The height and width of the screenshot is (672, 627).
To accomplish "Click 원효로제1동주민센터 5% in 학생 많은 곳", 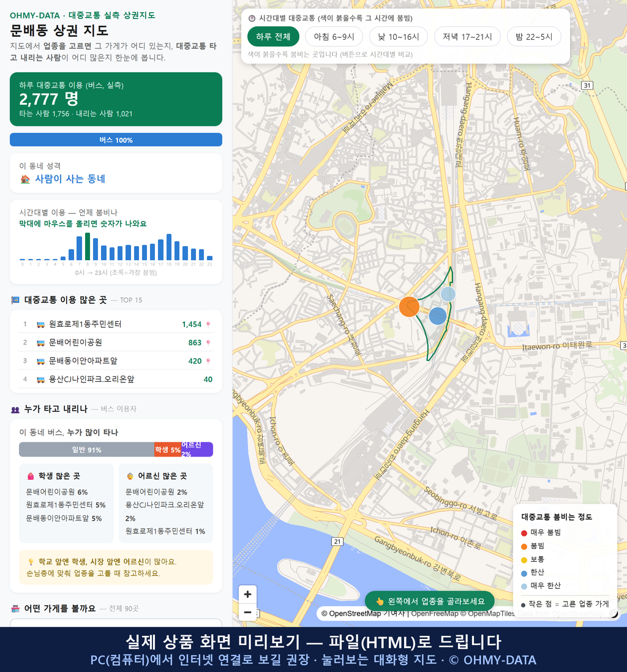I will point(66,505).
